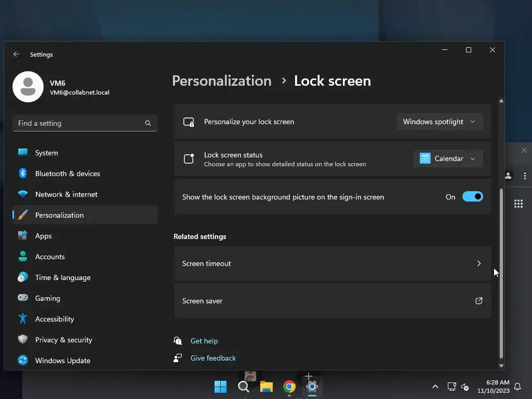Open Gaming settings
The image size is (532, 399).
(85, 298)
